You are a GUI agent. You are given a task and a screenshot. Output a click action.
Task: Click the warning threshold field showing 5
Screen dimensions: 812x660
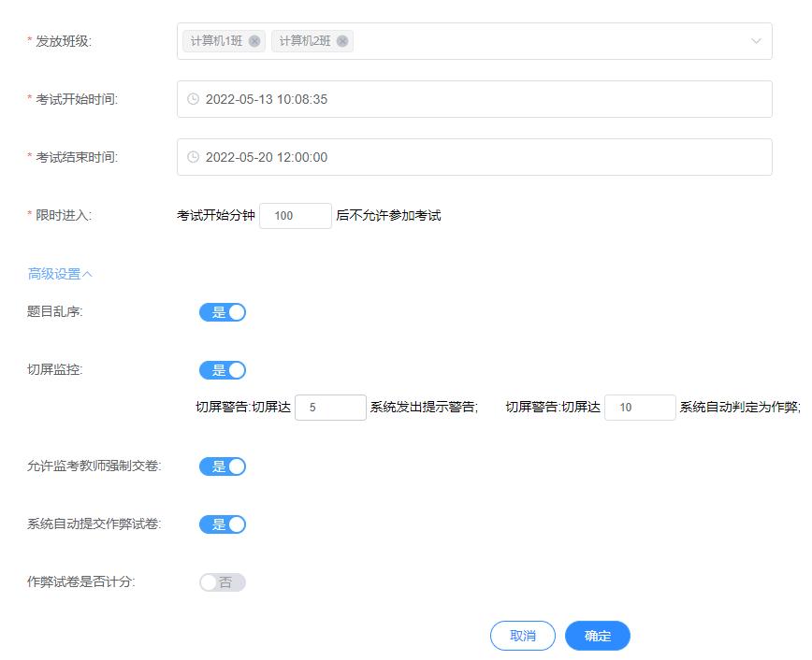pyautogui.click(x=329, y=408)
